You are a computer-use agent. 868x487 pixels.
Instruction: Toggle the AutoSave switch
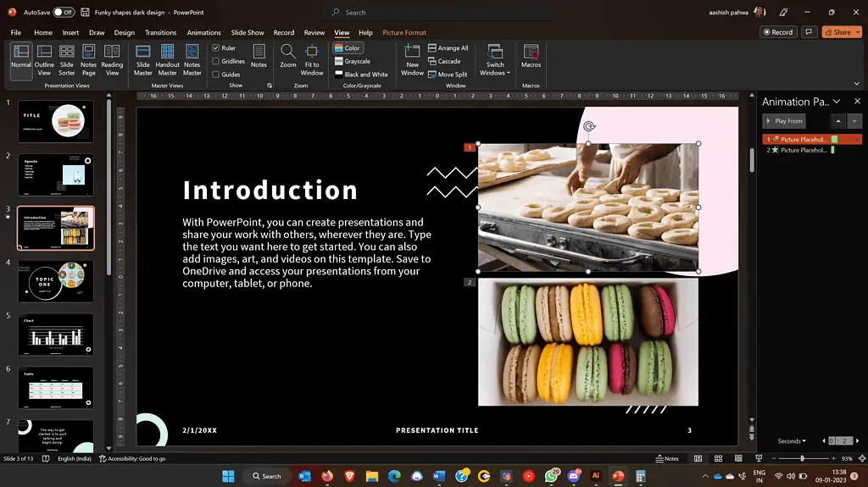pos(64,12)
